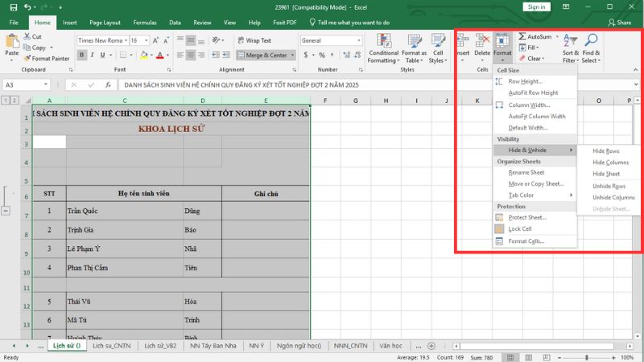
Task: Click the Protect Sheet menu entry
Action: pos(527,217)
